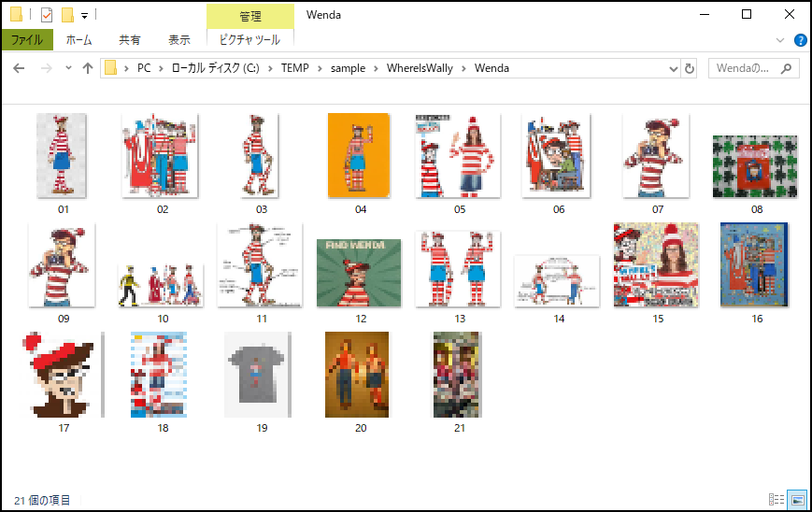Switch to large thumbnails view in status bar
The image size is (812, 512).
[x=797, y=500]
